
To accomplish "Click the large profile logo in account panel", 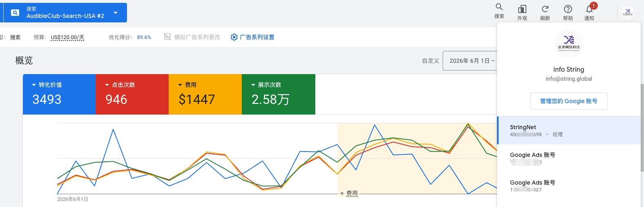I will pos(568,44).
